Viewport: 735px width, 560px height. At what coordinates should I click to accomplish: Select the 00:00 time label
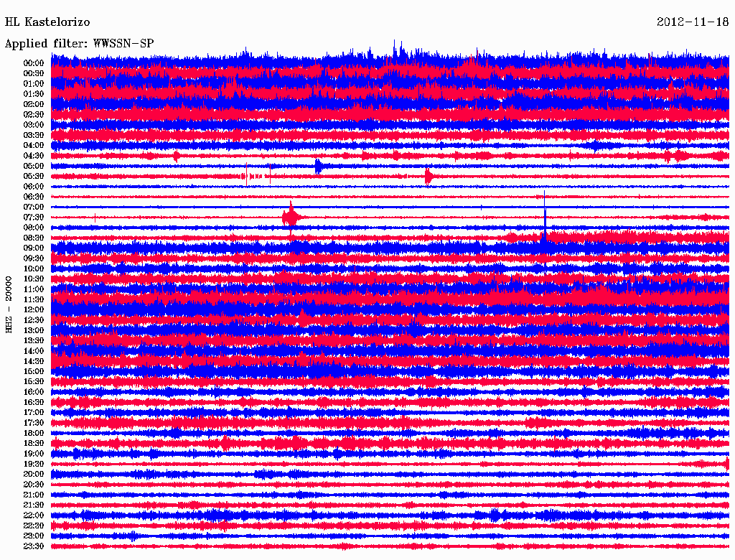point(34,63)
